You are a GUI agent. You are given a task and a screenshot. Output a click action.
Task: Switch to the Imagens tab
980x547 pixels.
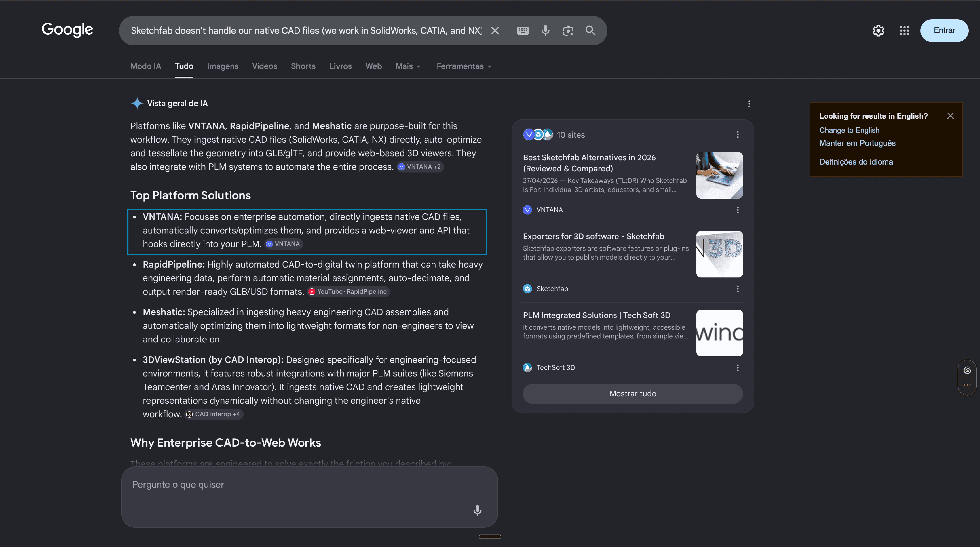(223, 66)
